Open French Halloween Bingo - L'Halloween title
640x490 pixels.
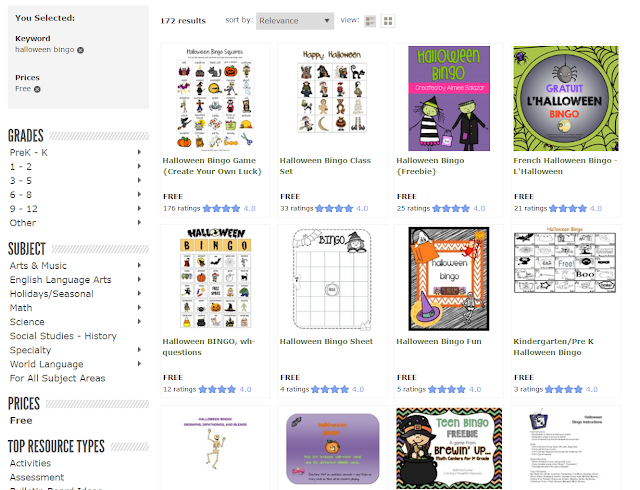565,166
